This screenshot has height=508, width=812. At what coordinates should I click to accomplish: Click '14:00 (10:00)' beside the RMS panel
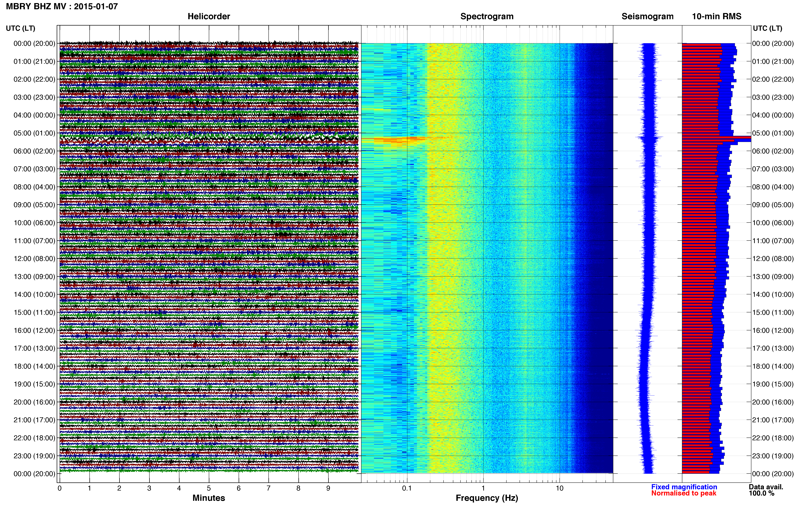[773, 295]
